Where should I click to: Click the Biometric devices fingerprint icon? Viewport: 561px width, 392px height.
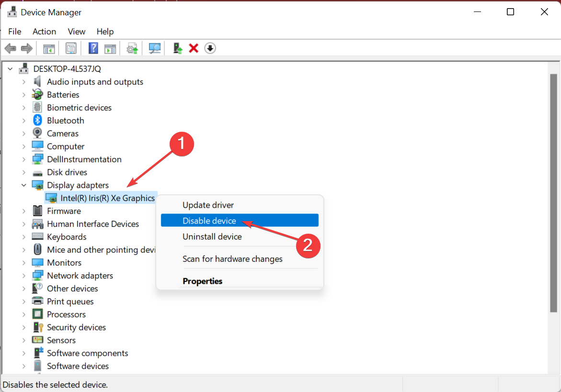pyautogui.click(x=37, y=108)
